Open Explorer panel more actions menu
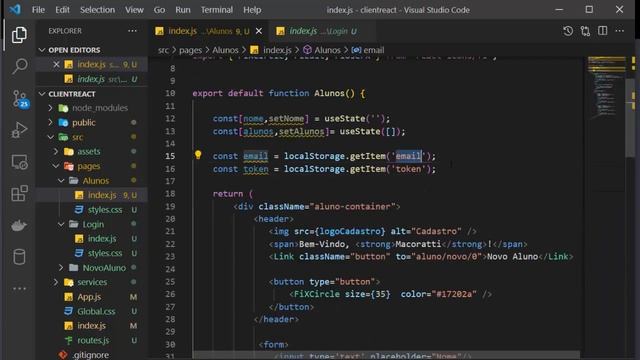 pyautogui.click(x=132, y=31)
